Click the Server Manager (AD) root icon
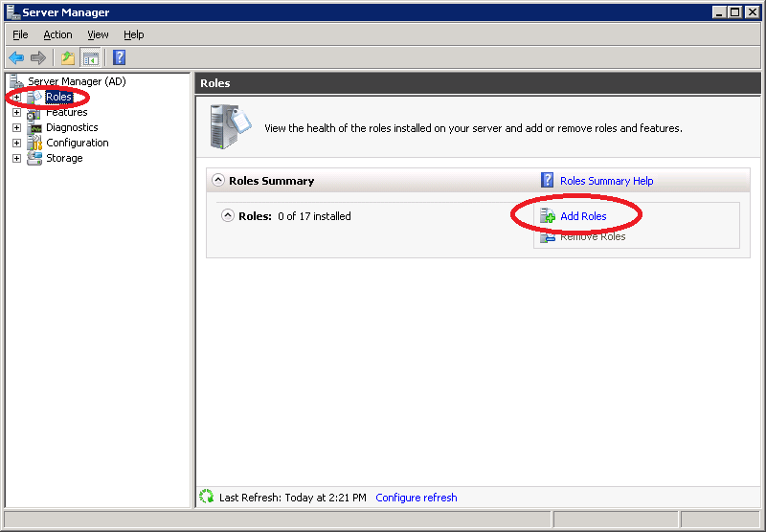Screen dimensions: 766x532 tap(16, 81)
